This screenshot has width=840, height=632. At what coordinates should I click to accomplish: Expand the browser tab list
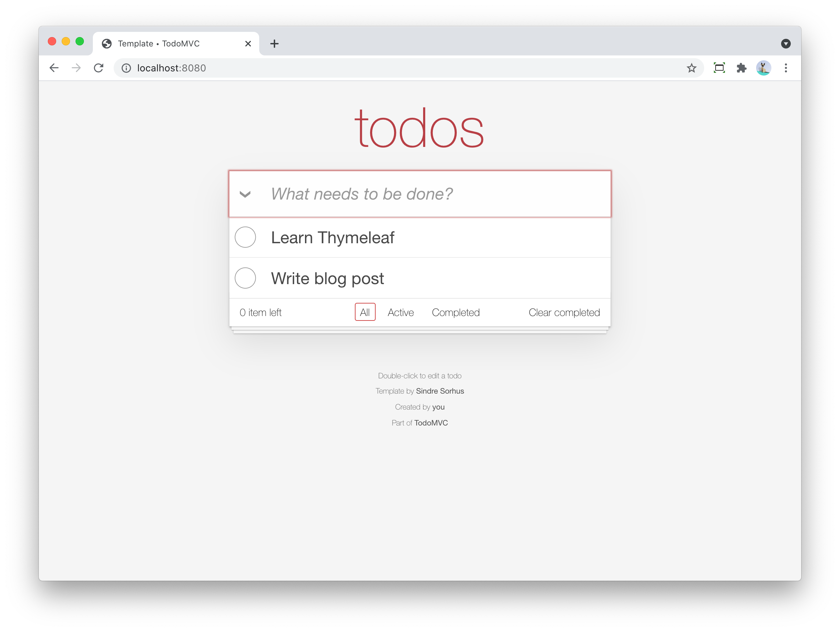pyautogui.click(x=786, y=43)
